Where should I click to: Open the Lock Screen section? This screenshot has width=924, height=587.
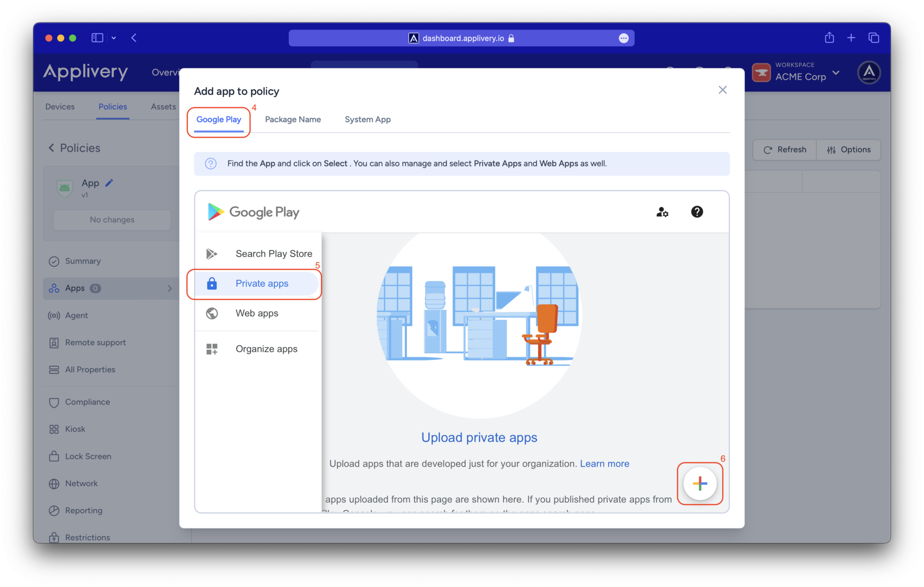88,456
